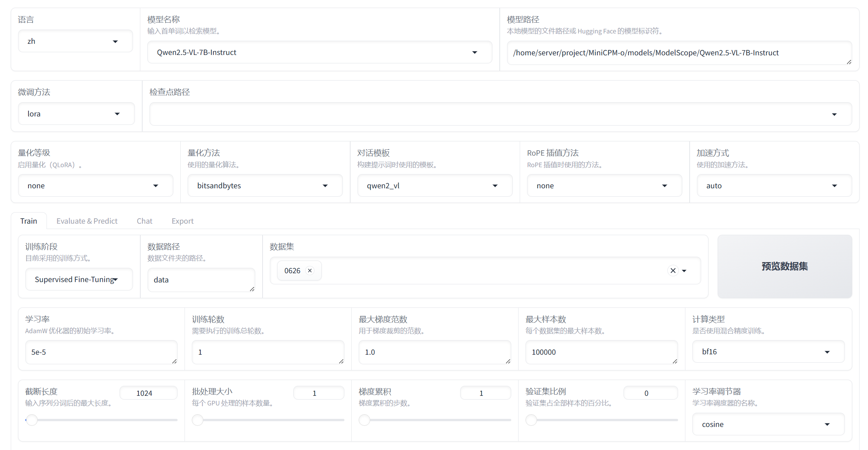The image size is (868, 450).
Task: Switch to the Export tab
Action: tap(183, 221)
